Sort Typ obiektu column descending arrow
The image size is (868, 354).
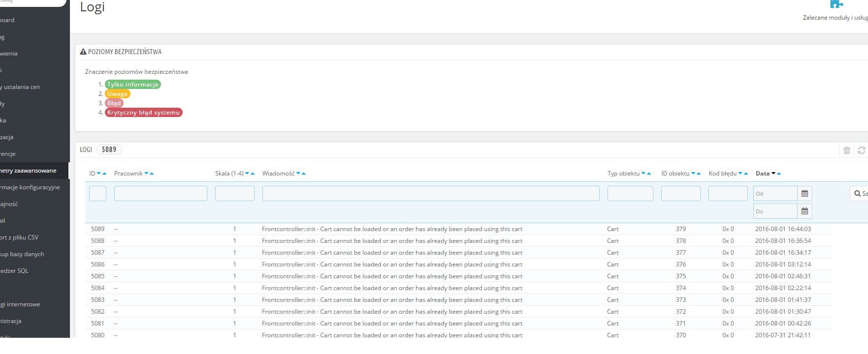(x=643, y=174)
